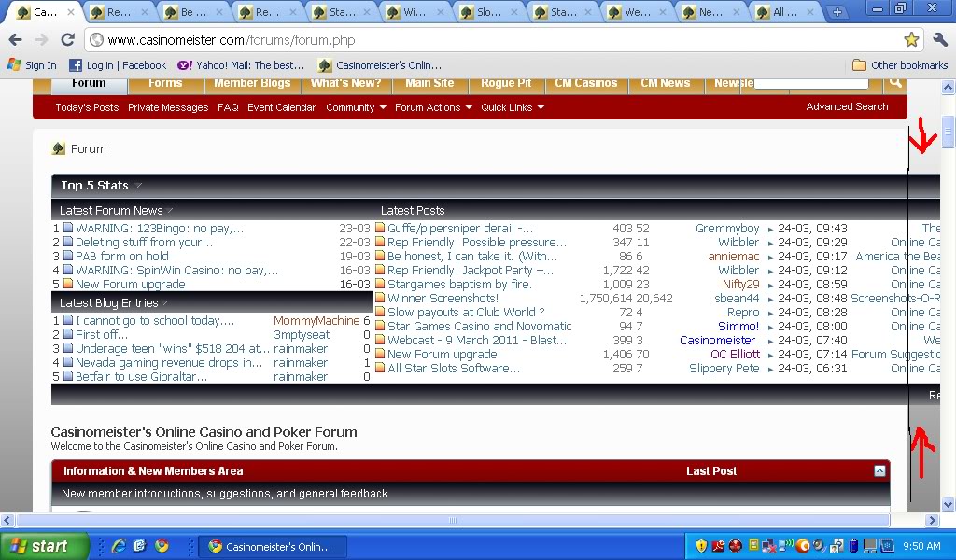The width and height of the screenshot is (956, 560).
Task: Click the Other bookmarks folder
Action: pos(900,65)
